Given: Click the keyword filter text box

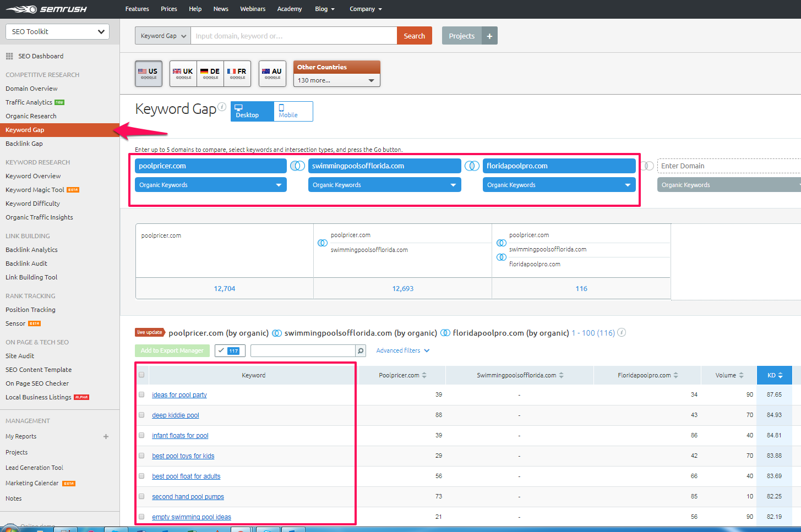Looking at the screenshot, I should pyautogui.click(x=303, y=350).
